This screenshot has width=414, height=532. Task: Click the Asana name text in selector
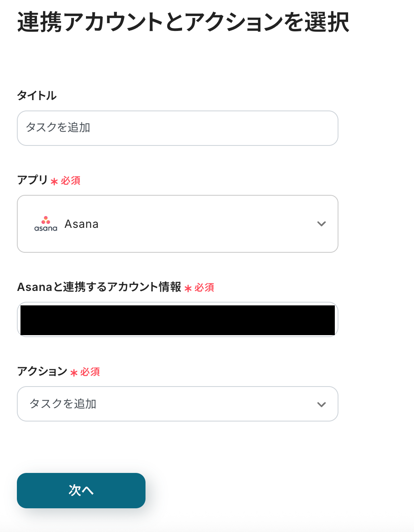pyautogui.click(x=82, y=224)
